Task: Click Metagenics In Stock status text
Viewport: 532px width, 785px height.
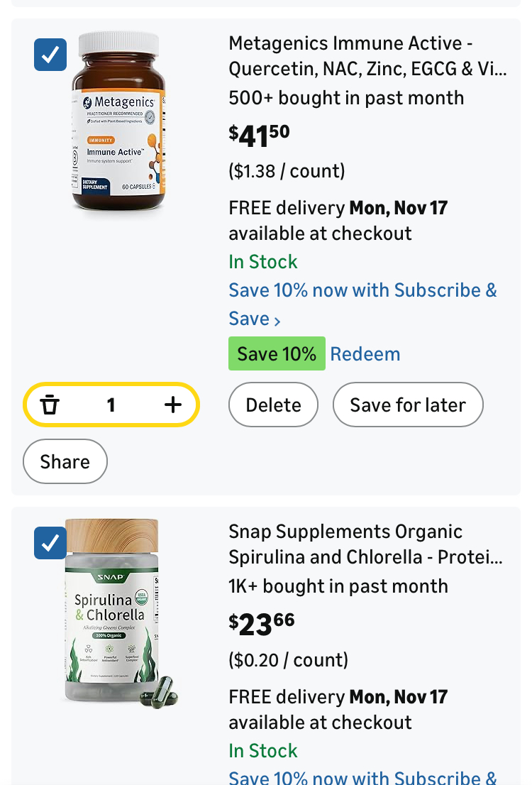Action: click(x=263, y=262)
